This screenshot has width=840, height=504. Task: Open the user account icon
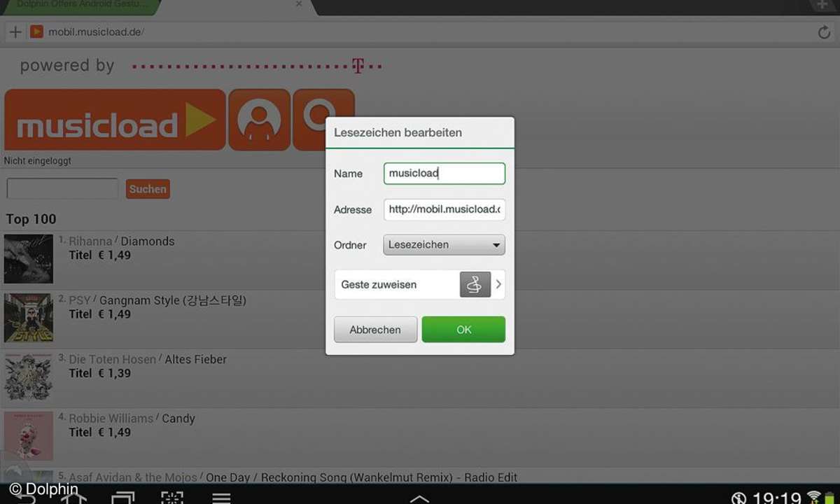259,120
